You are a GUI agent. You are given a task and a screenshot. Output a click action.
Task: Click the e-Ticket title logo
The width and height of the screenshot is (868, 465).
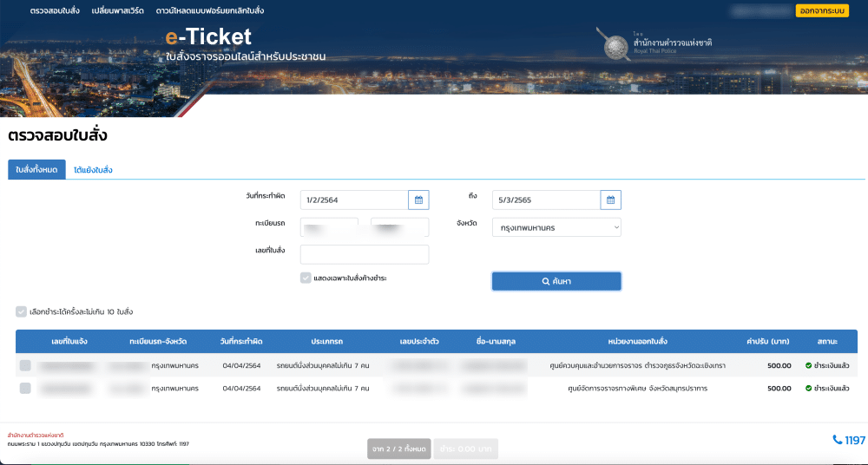coord(208,36)
